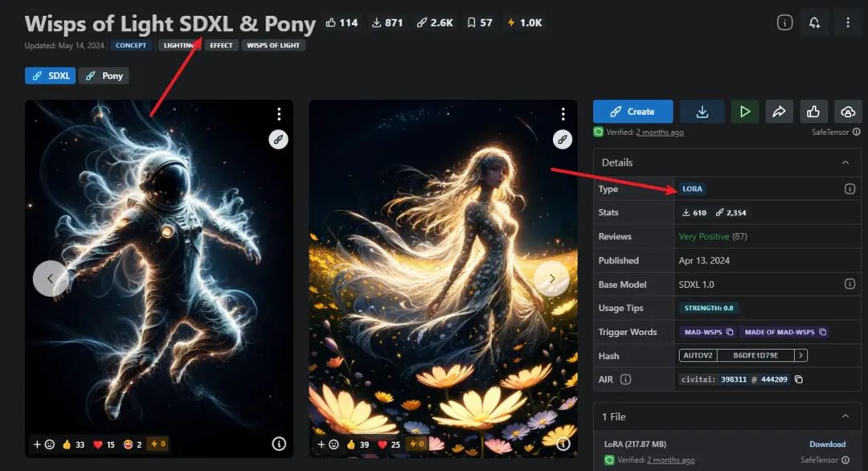Open three-dot menu on astronaut image
868x471 pixels.
point(279,114)
